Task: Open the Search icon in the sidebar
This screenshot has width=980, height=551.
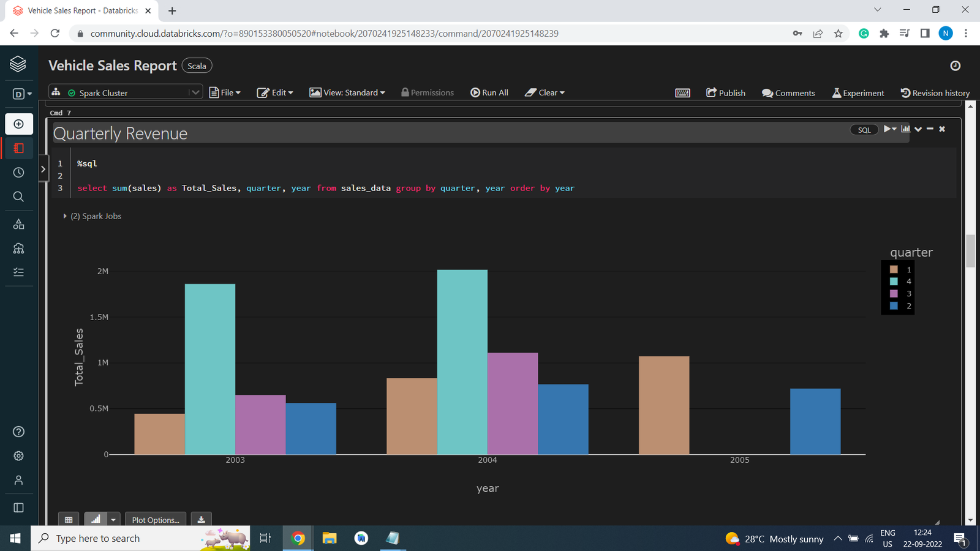Action: 18,197
